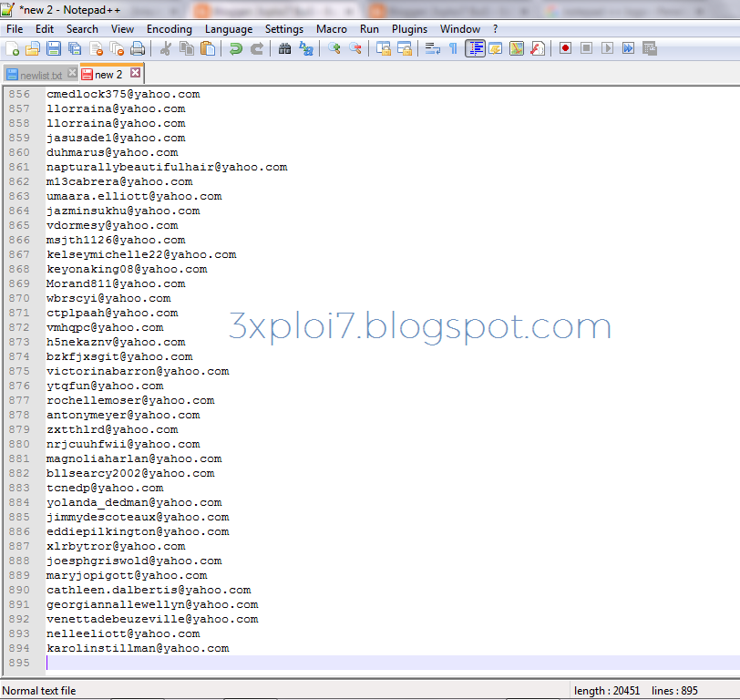Screen dimensions: 740x700
Task: Undo the last edit
Action: [236, 49]
